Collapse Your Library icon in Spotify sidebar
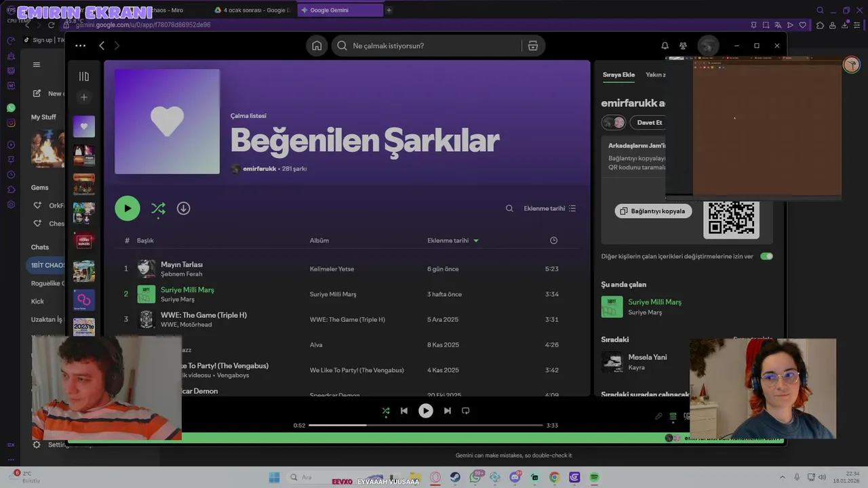The image size is (868, 488). click(x=84, y=77)
